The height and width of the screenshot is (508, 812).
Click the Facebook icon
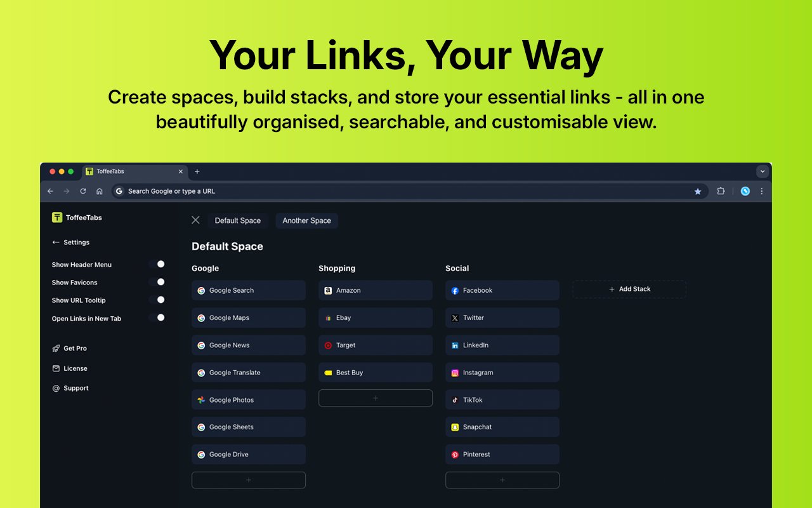point(455,290)
